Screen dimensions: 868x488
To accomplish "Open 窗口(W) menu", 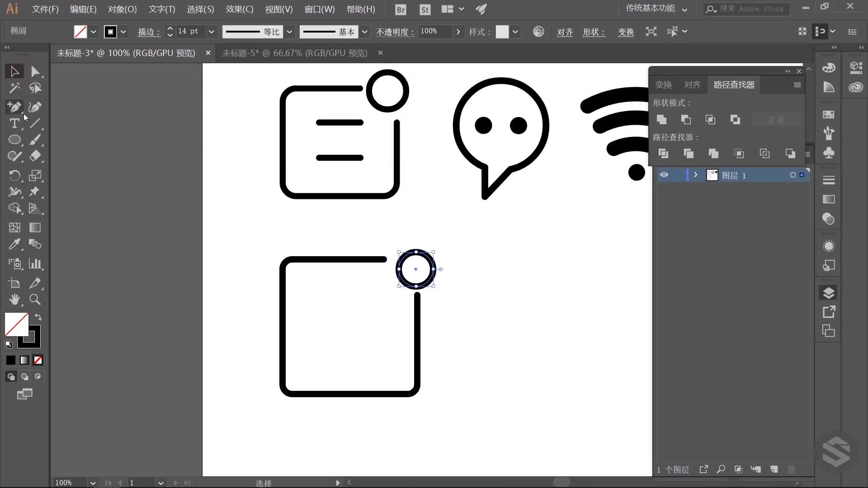I will tap(320, 9).
